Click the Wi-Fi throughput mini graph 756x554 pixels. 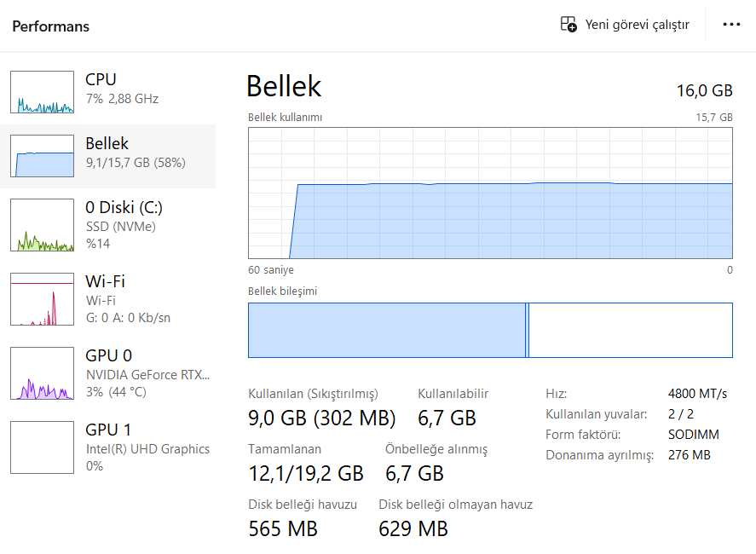click(x=42, y=299)
